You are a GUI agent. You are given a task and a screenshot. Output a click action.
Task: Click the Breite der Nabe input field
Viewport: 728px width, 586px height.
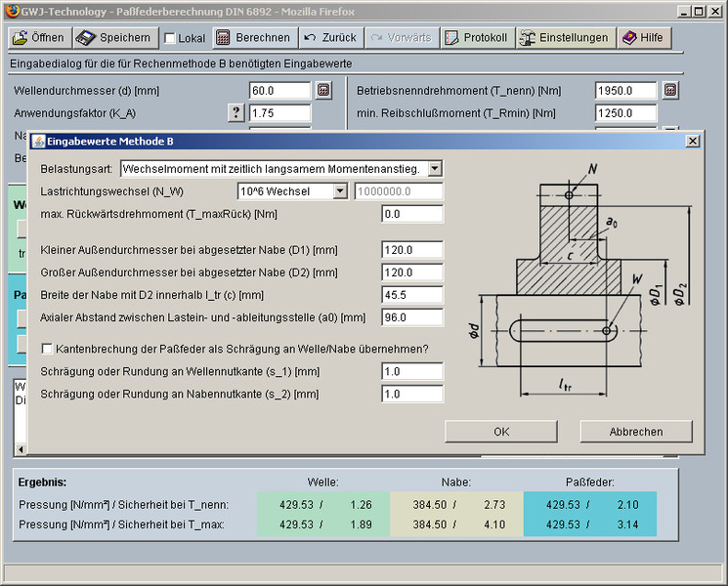(413, 295)
